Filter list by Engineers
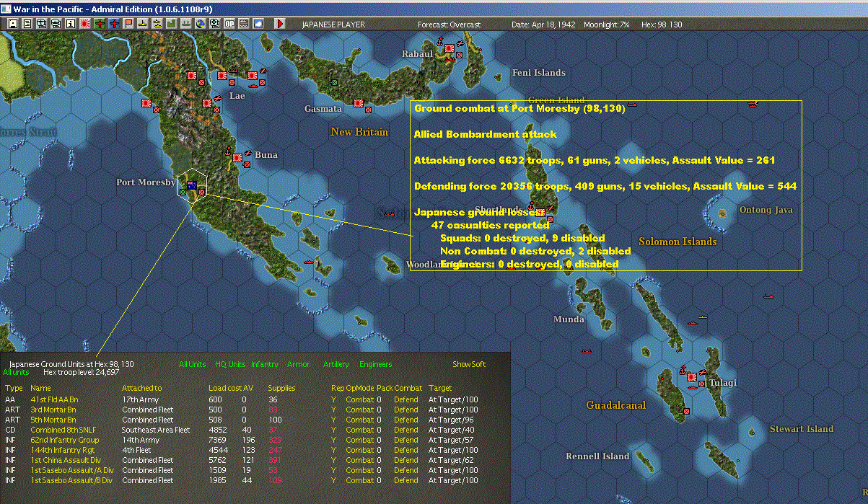The height and width of the screenshot is (504, 868). coord(376,365)
